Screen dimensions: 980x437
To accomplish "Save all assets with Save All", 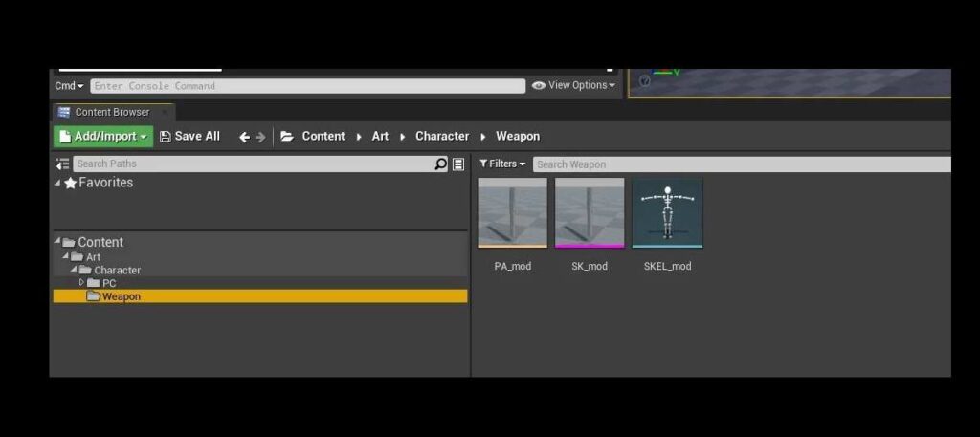I will [189, 137].
